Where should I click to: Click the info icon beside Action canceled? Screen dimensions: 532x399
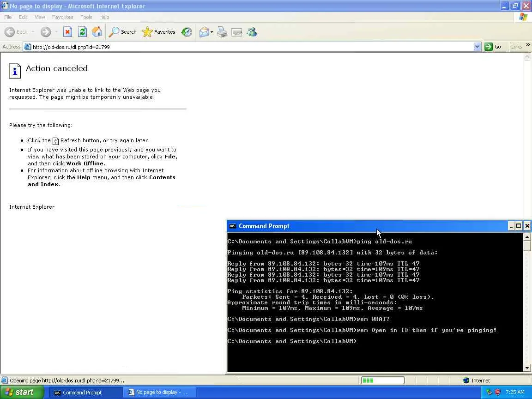15,71
